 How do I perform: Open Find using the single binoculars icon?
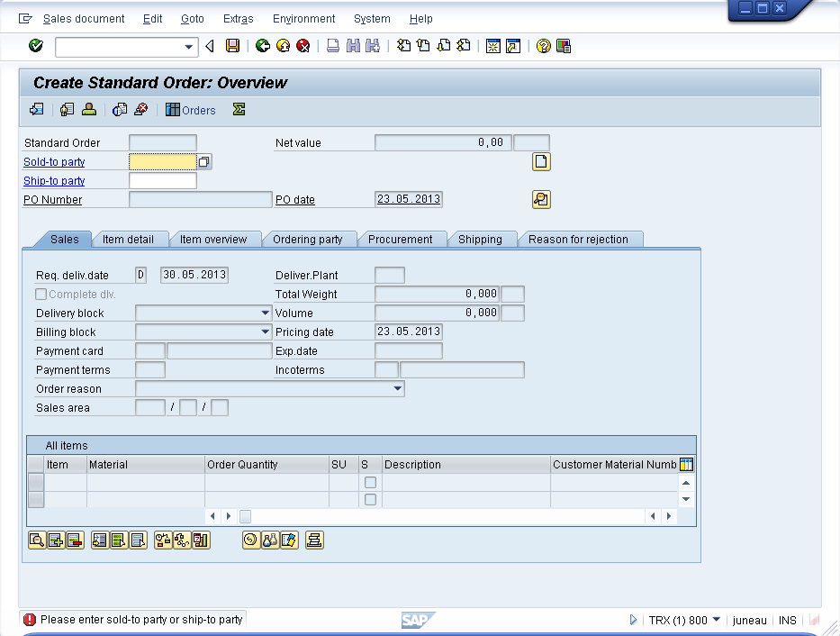[x=353, y=46]
